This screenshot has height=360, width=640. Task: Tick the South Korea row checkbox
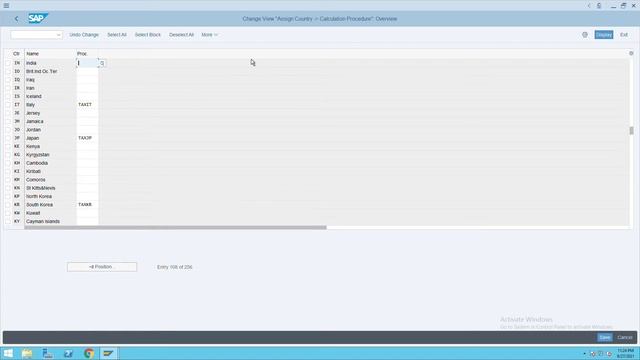point(8,204)
